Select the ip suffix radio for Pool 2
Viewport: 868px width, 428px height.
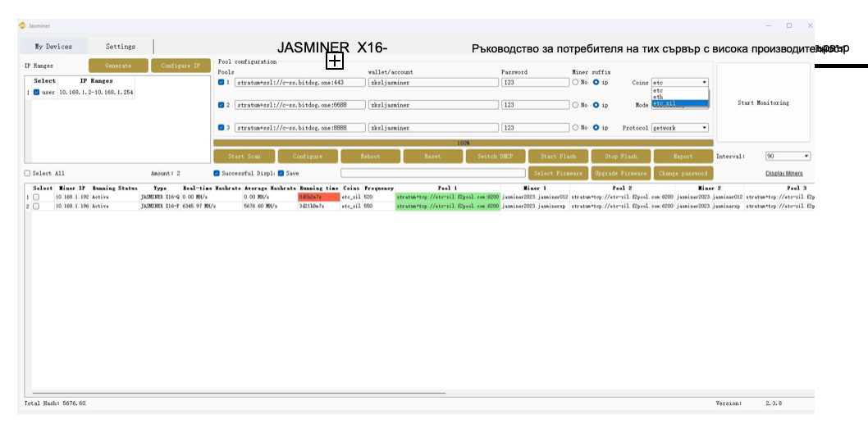pos(596,105)
